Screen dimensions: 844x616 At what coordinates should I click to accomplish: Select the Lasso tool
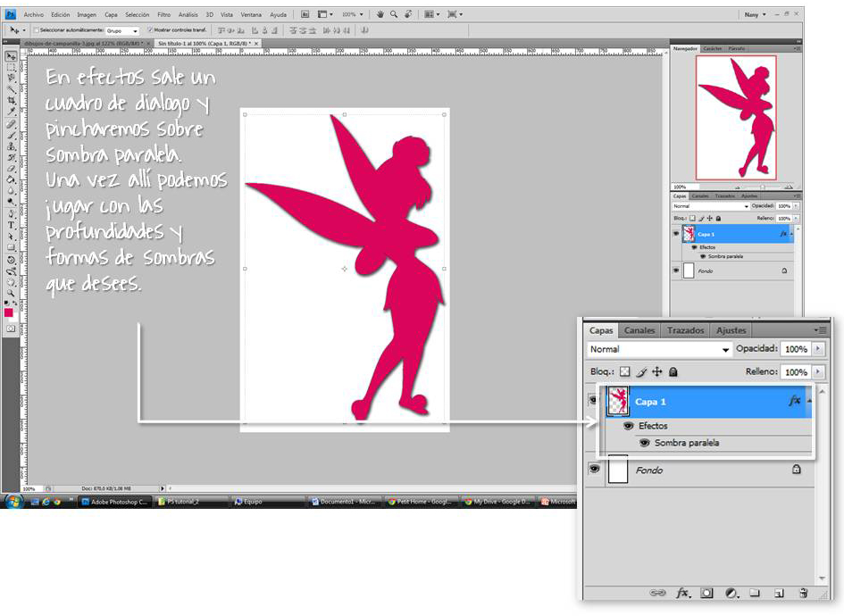[x=11, y=79]
